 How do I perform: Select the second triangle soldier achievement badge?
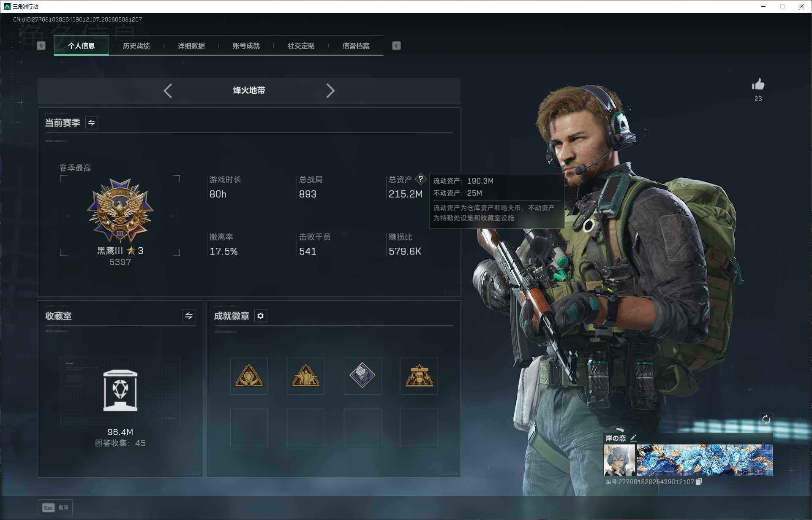tap(305, 376)
